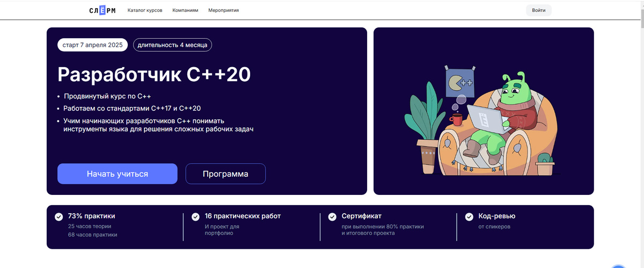Click the 73% практики label
This screenshot has width=644, height=268.
point(92,216)
